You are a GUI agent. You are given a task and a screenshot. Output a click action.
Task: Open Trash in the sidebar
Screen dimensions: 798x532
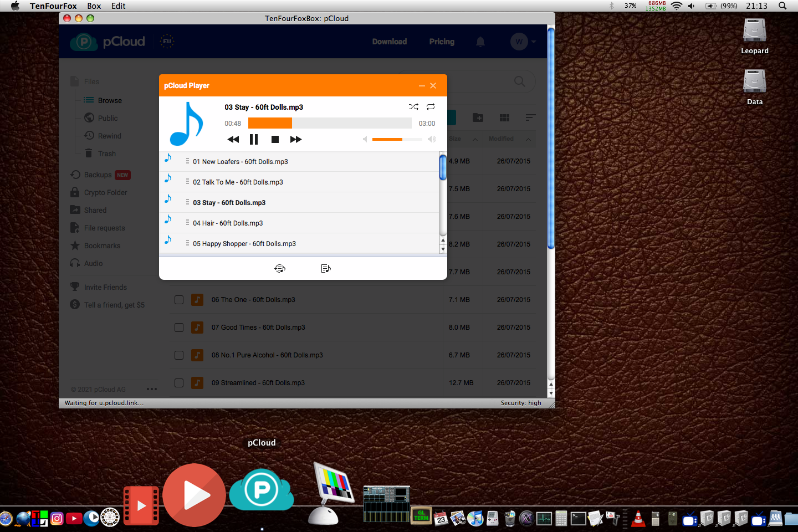(107, 154)
